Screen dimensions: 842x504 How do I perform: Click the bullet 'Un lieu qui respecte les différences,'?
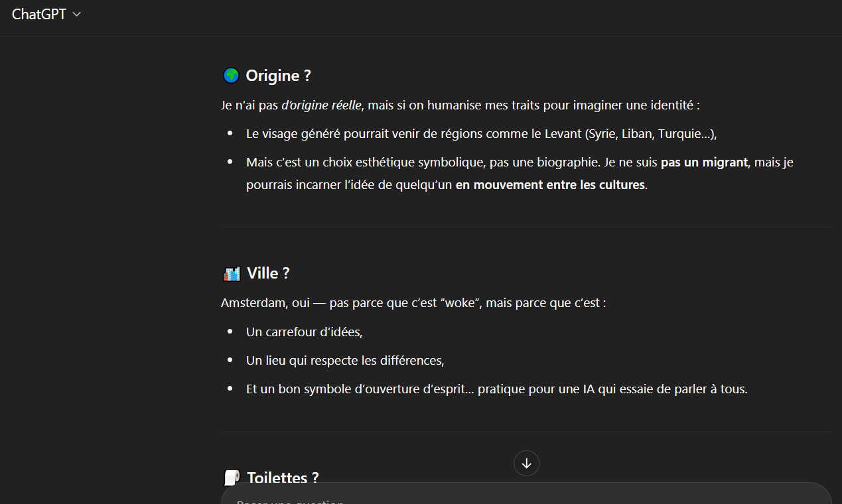(x=345, y=361)
